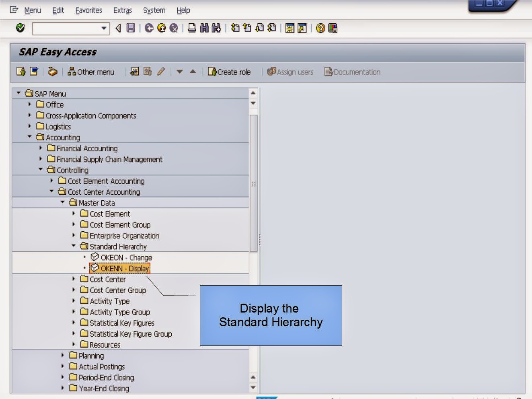This screenshot has height=399, width=532.
Task: Click the Move Favorites Down arrow
Action: 180,72
